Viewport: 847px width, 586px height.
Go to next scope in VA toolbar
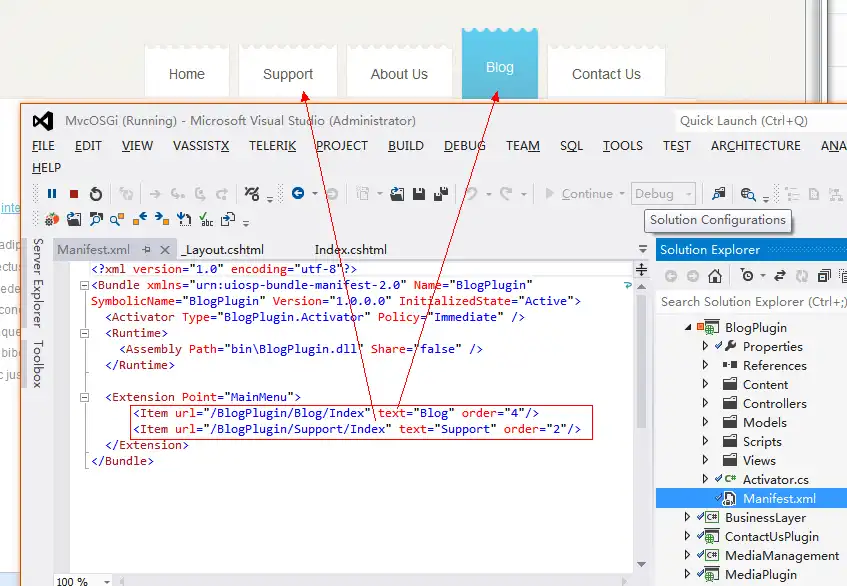pyautogui.click(x=162, y=218)
